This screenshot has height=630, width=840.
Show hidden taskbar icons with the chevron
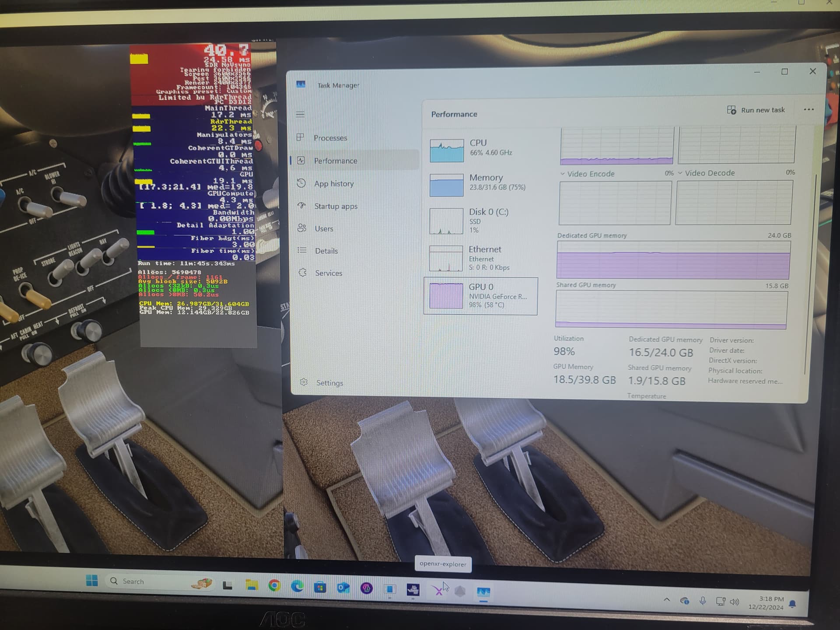[667, 600]
